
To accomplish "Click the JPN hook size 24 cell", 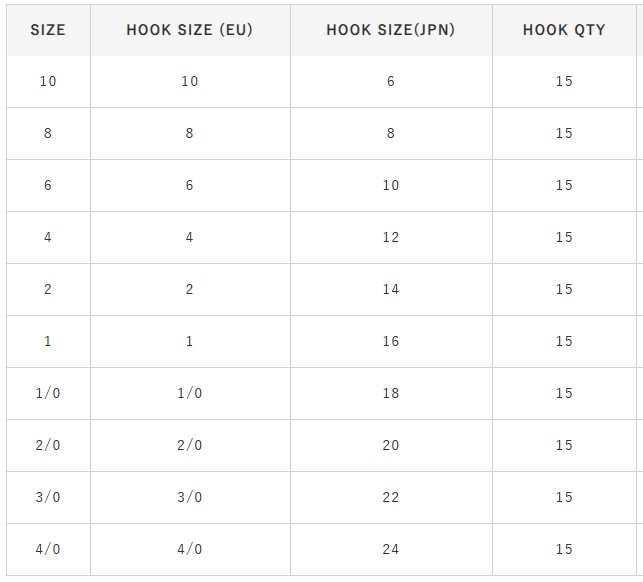I will (391, 549).
